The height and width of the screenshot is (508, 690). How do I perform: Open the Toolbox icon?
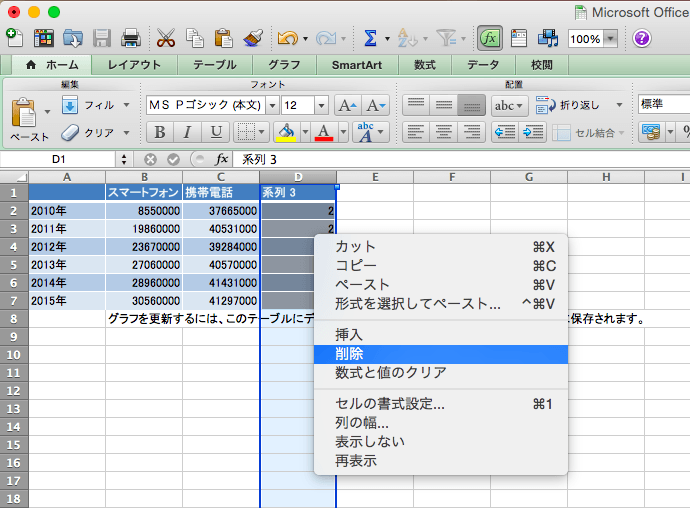point(519,38)
